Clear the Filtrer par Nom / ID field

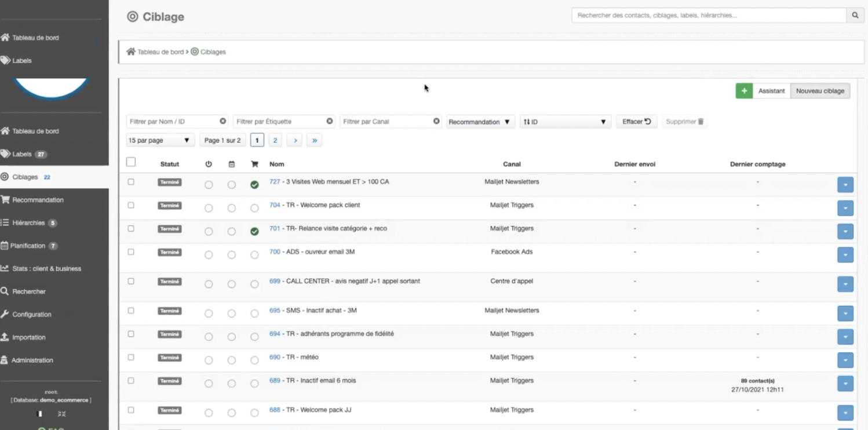point(223,121)
